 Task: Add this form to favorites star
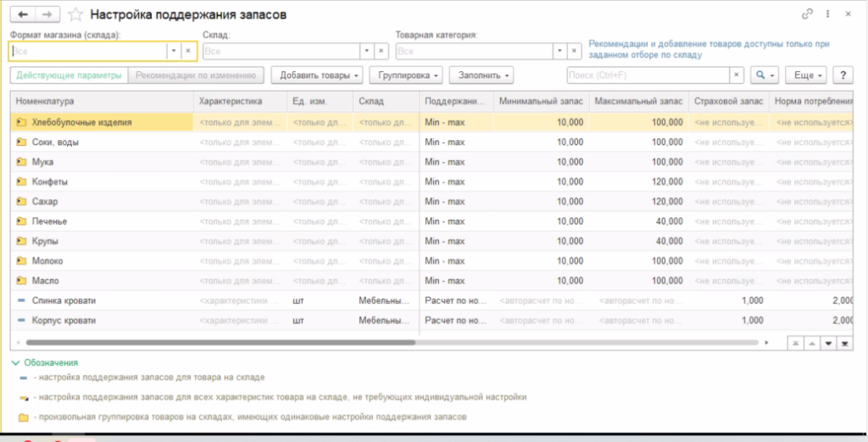point(75,14)
